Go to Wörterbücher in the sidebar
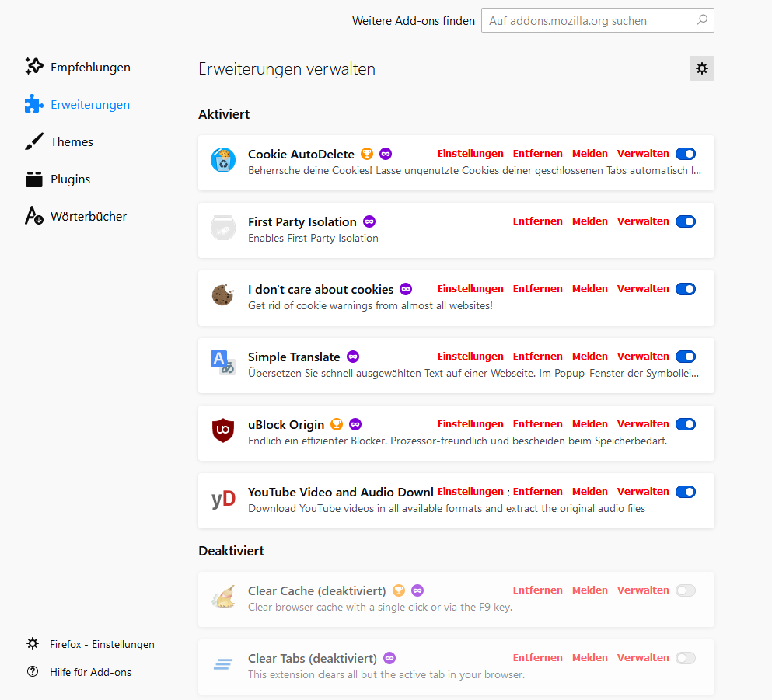The image size is (772, 700). 88,216
